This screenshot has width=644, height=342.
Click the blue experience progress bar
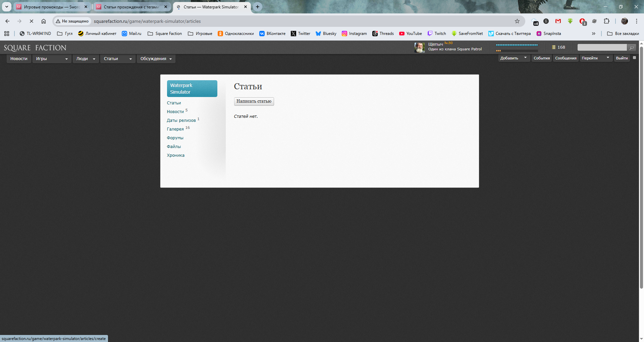click(x=517, y=45)
